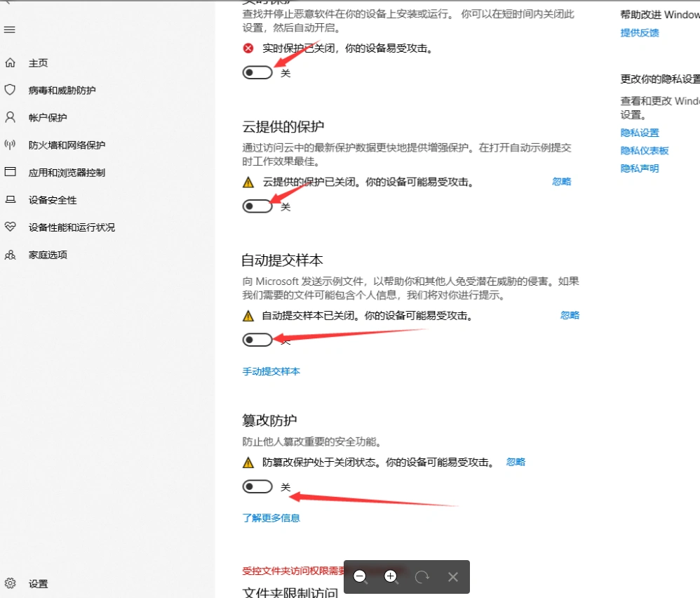This screenshot has height=598, width=700.
Task: Click warning triangle beside 自动提交样本已关闭
Action: click(248, 316)
